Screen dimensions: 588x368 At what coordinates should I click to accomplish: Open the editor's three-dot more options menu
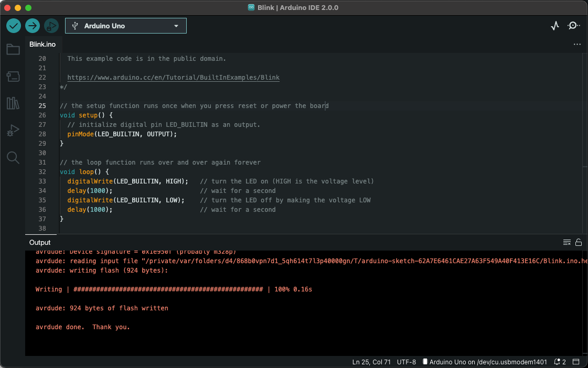577,45
